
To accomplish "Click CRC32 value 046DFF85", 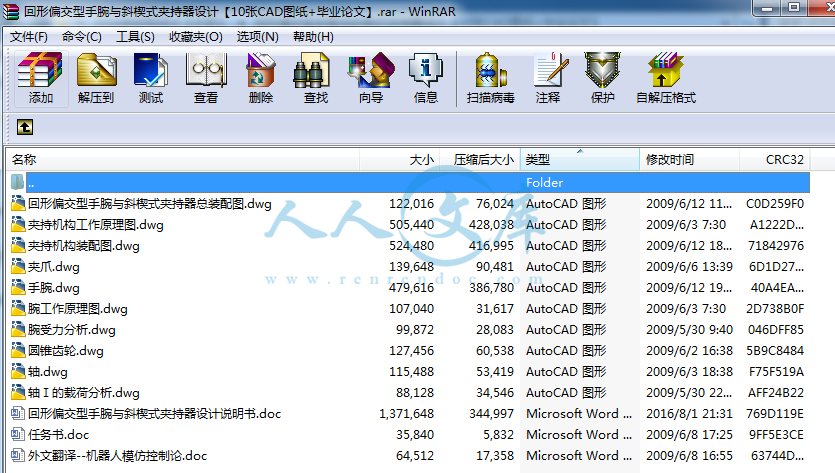I will pos(775,329).
